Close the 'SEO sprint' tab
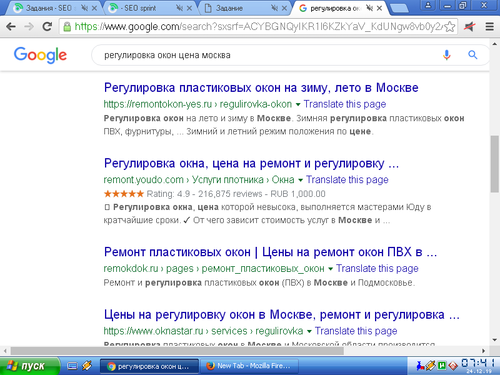The height and width of the screenshot is (375, 500). click(189, 8)
